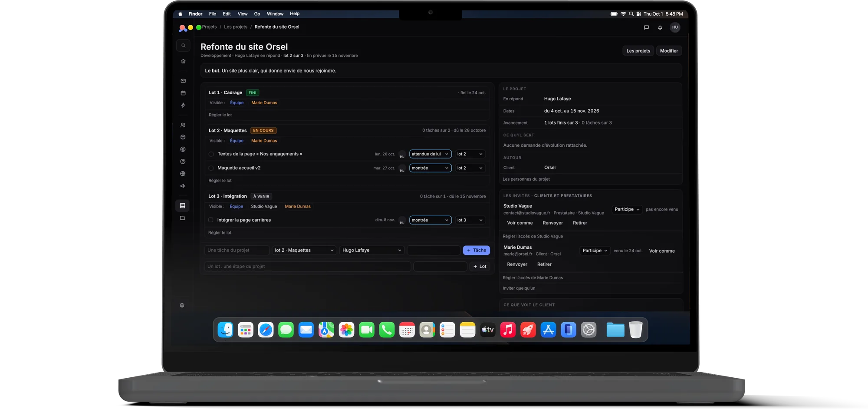The width and height of the screenshot is (868, 409).
Task: Open the sidebar search icon
Action: (183, 46)
